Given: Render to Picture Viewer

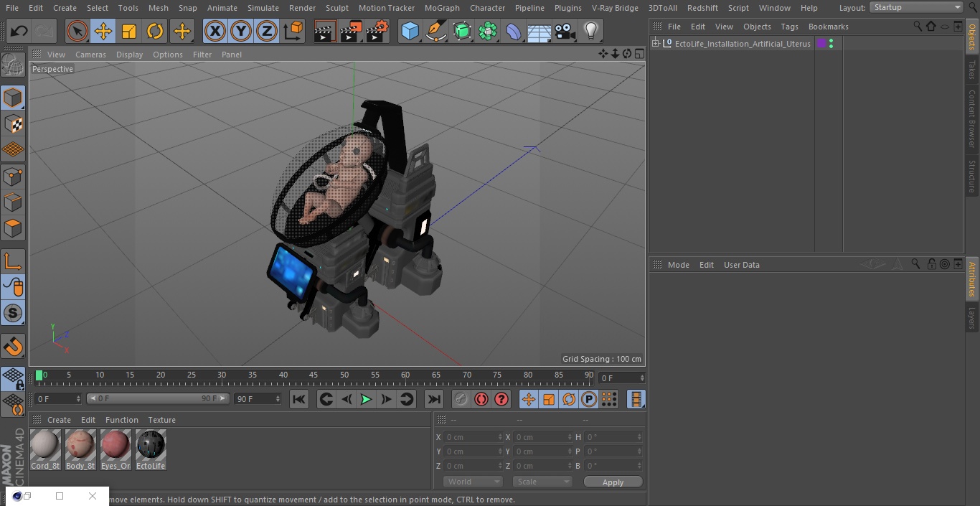Looking at the screenshot, I should (x=351, y=31).
